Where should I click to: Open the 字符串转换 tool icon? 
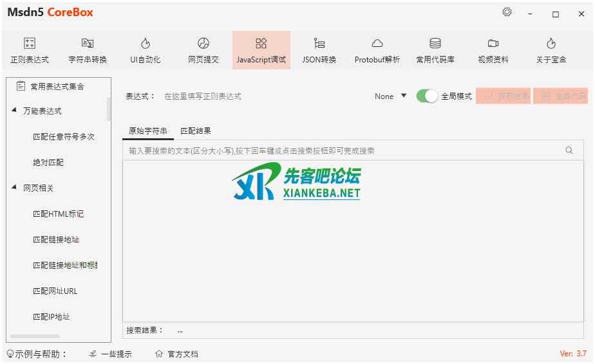click(x=88, y=44)
